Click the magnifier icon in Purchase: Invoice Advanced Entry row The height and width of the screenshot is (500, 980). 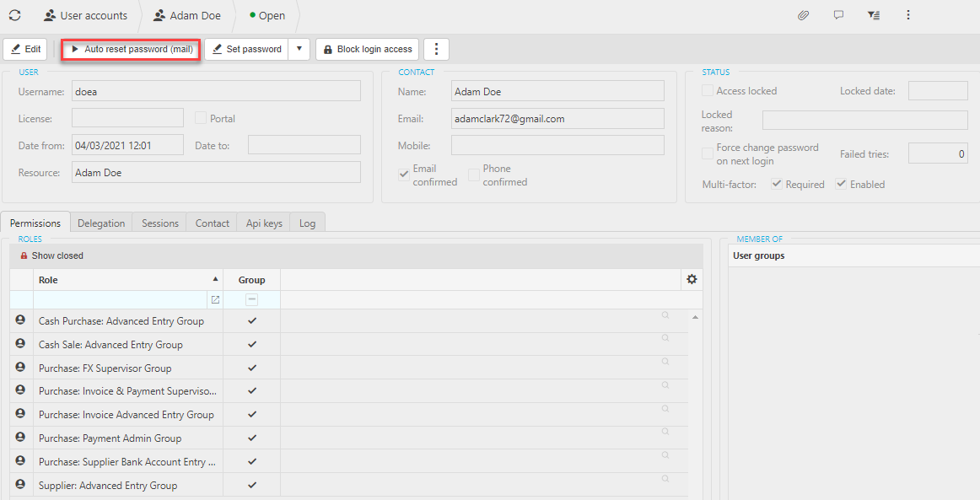click(665, 409)
